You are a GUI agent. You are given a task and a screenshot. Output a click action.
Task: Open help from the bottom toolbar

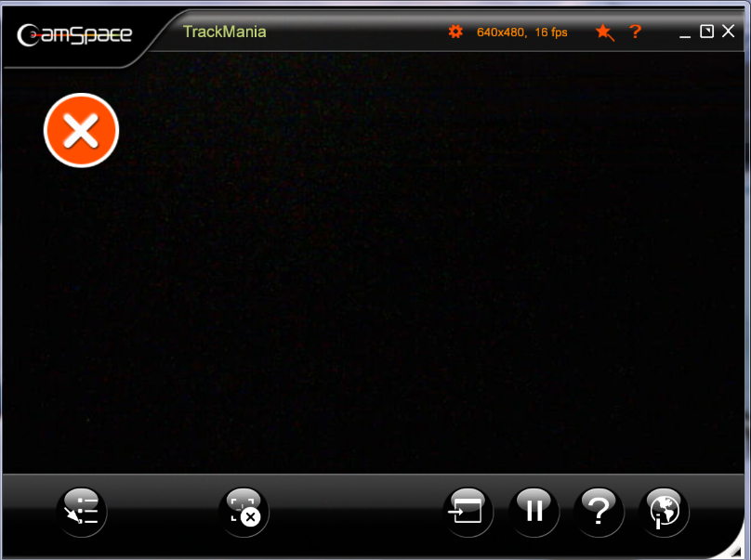(599, 511)
